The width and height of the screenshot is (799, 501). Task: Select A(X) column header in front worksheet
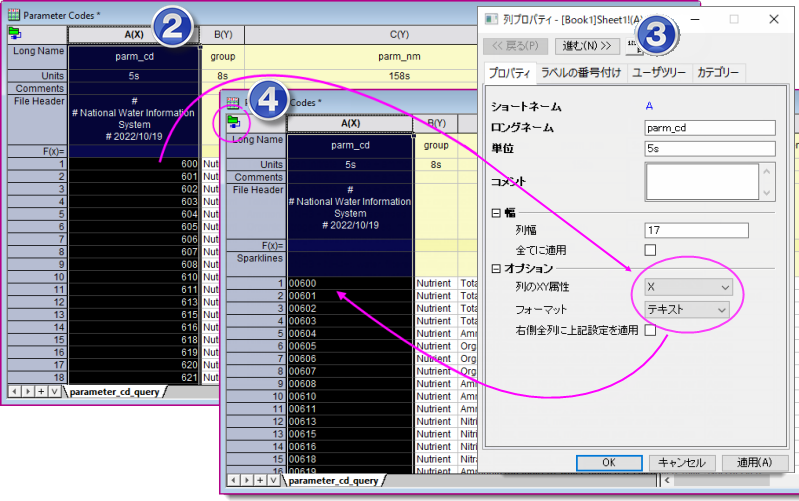coord(350,123)
